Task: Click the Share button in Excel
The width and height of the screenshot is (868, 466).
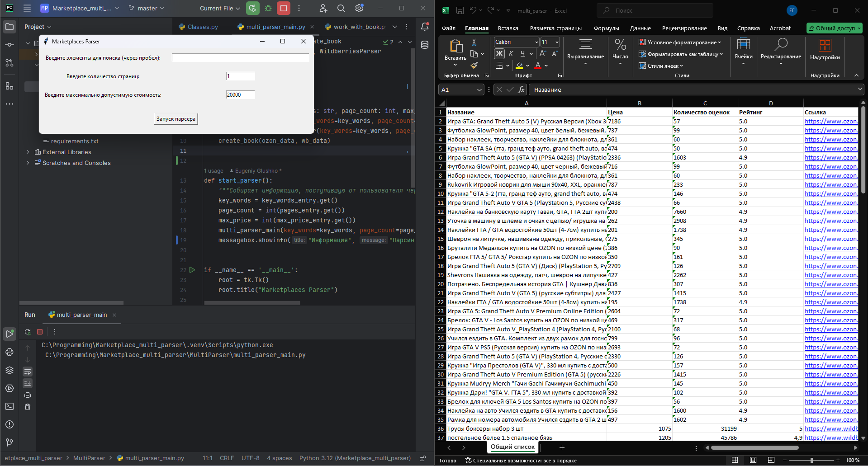Action: (x=834, y=28)
